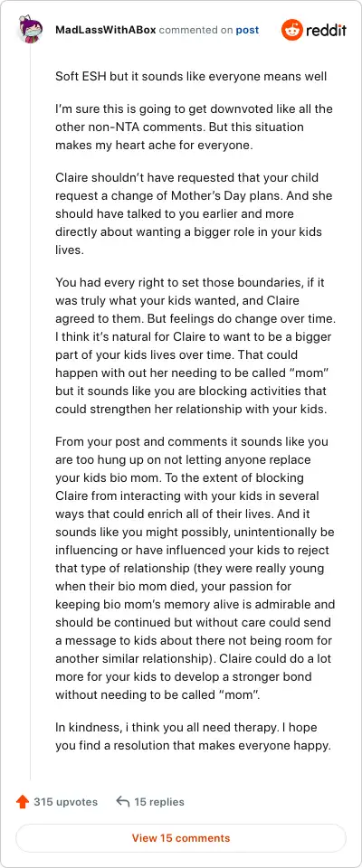The image size is (362, 868).
Task: Click the "commented on" gray text
Action: coord(195,30)
